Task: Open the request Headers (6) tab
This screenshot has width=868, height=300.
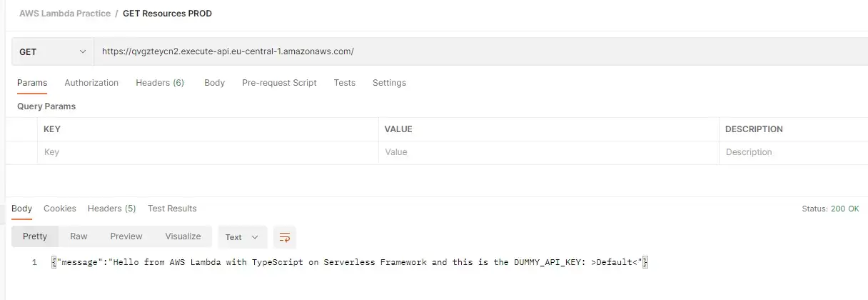Action: [x=160, y=83]
